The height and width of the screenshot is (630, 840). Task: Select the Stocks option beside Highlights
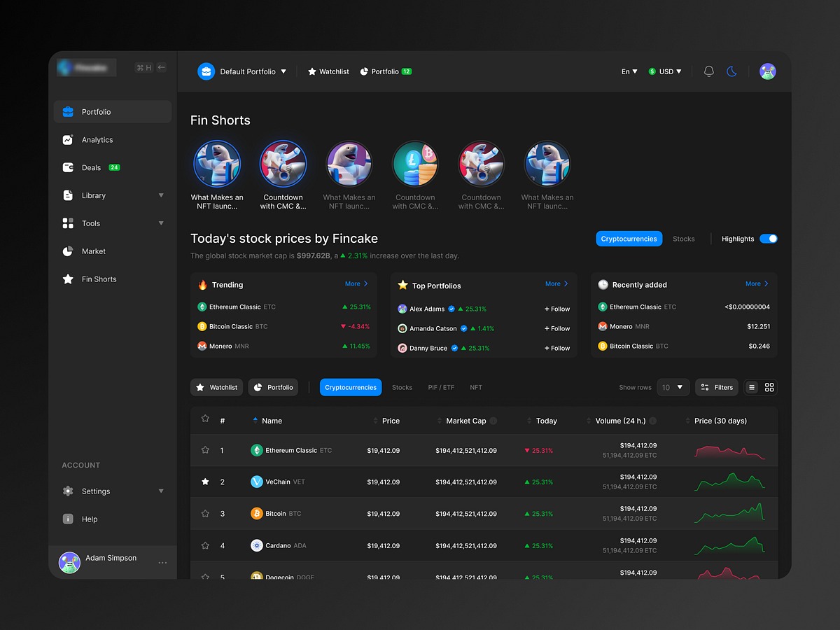(684, 239)
